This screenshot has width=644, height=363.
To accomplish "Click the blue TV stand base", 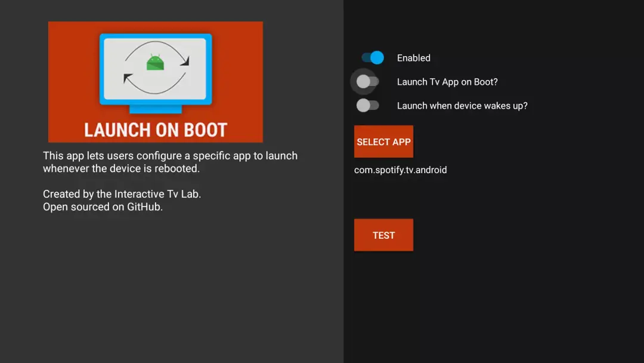I will [x=156, y=109].
